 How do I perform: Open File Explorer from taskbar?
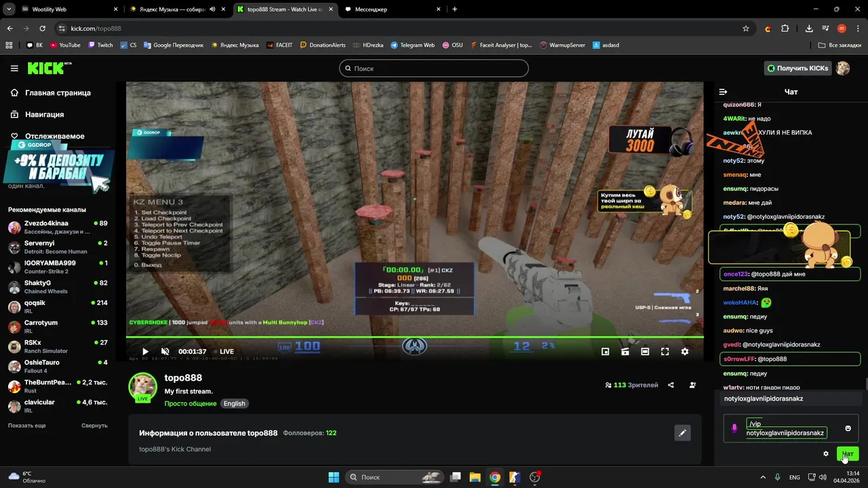[x=475, y=477]
